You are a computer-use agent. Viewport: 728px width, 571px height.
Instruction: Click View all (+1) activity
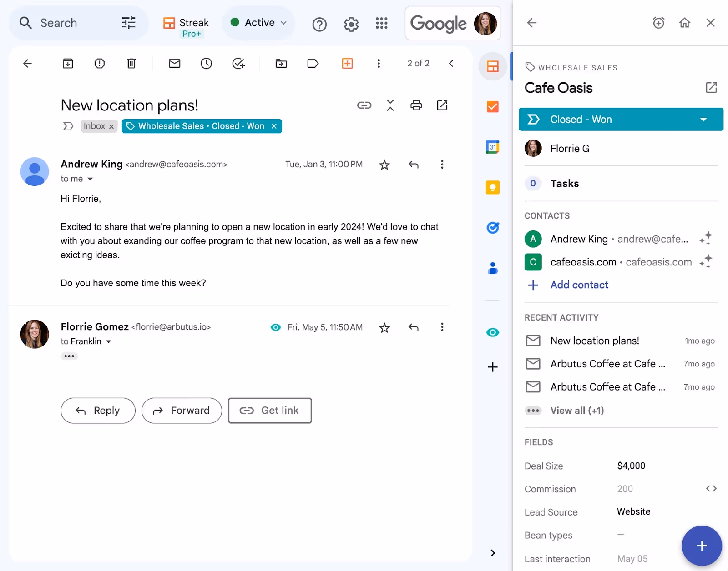click(577, 411)
